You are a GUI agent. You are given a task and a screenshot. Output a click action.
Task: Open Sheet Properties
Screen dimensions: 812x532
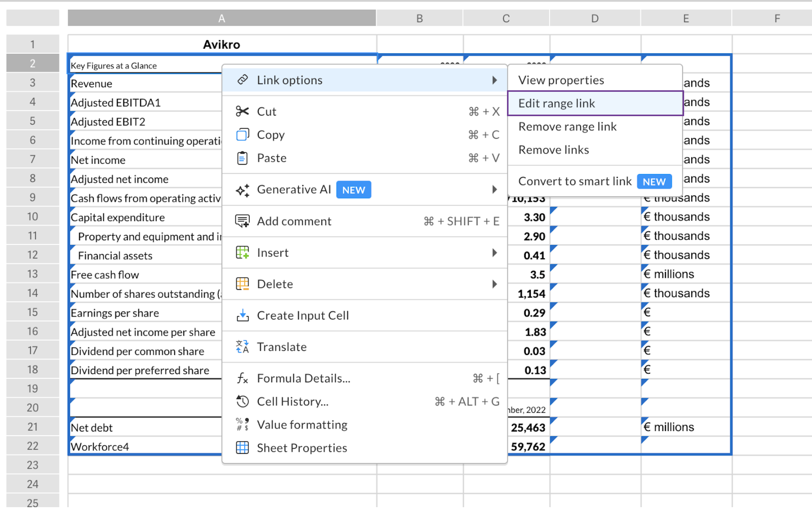pyautogui.click(x=302, y=447)
